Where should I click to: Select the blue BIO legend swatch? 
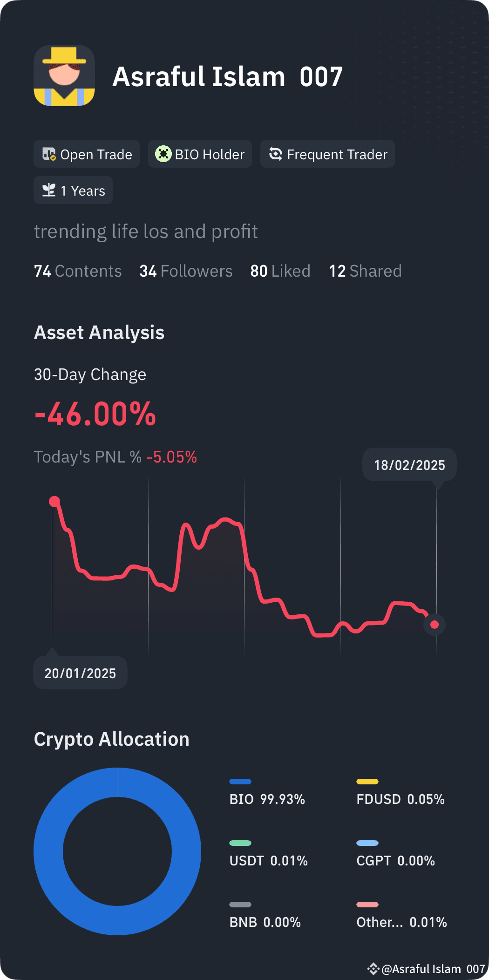(x=240, y=782)
